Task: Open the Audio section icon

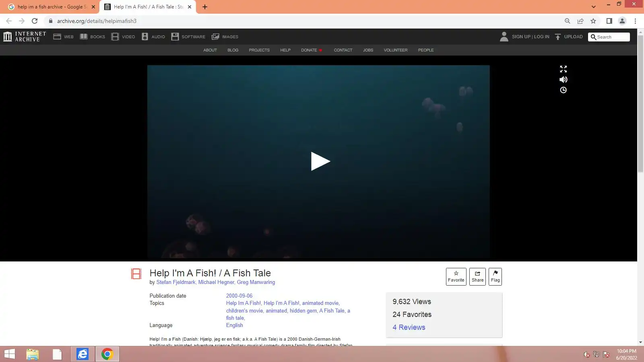Action: pos(145,37)
